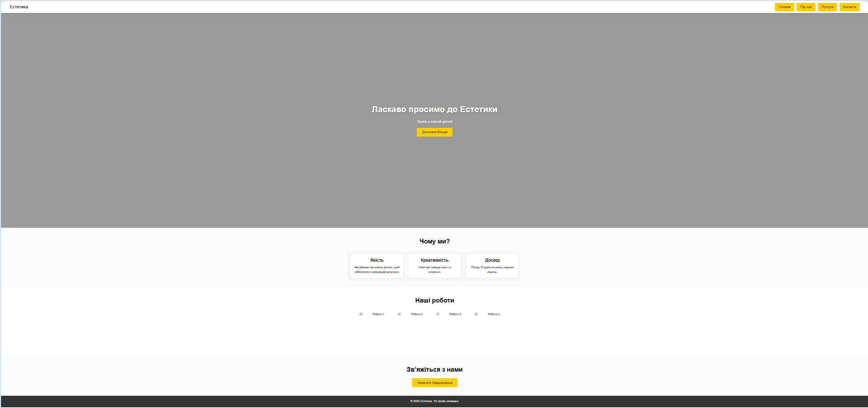Click the Чому ми? section heading
Screen dimensions: 868x408
(x=434, y=241)
